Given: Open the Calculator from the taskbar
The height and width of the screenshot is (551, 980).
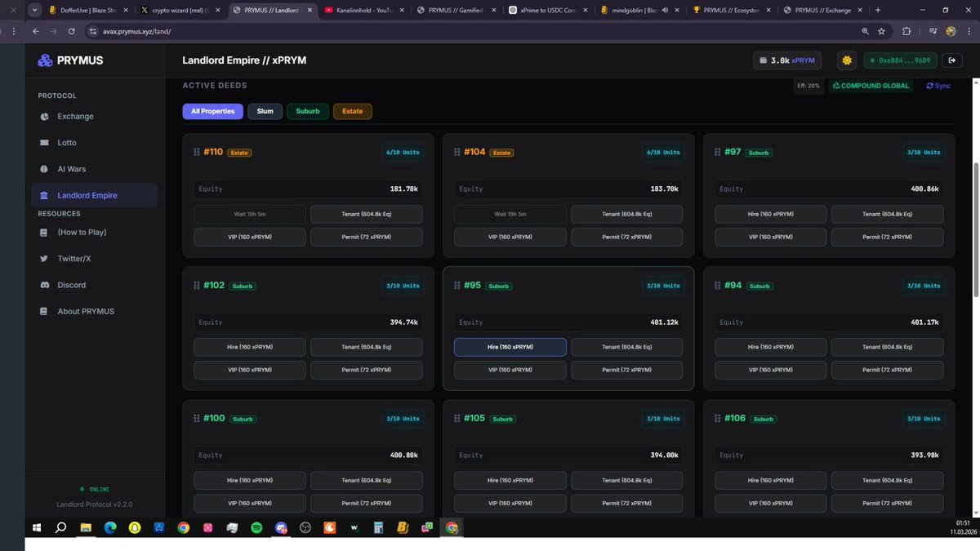Looking at the screenshot, I should 378,528.
